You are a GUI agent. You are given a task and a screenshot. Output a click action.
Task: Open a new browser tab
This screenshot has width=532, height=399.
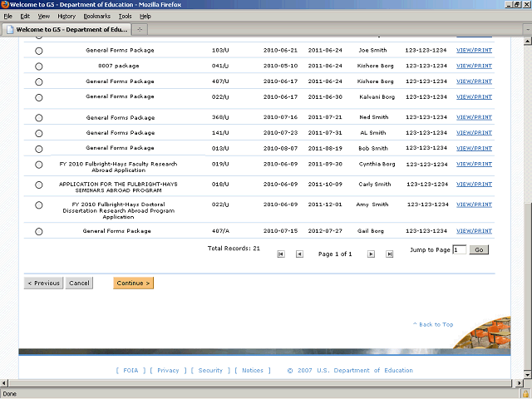click(x=140, y=30)
